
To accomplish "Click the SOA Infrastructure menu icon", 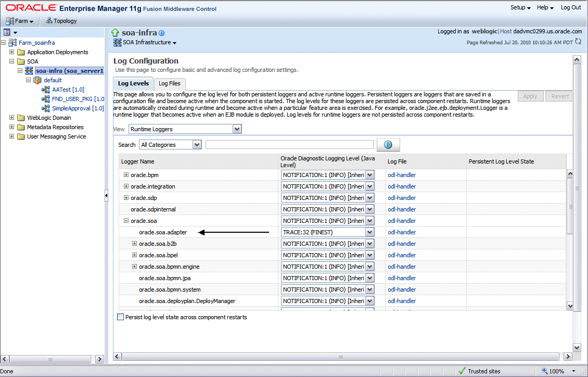I will 118,42.
